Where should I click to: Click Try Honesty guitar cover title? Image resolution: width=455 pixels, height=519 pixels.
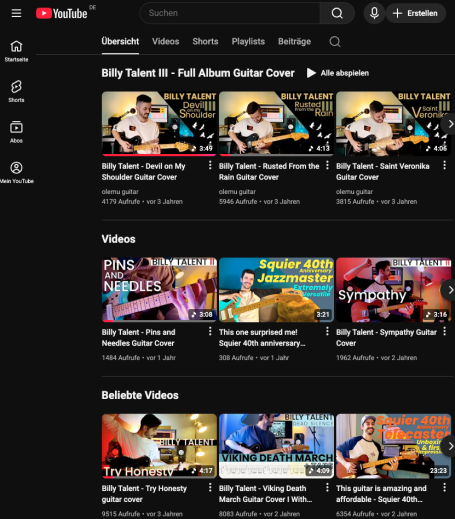pos(144,494)
